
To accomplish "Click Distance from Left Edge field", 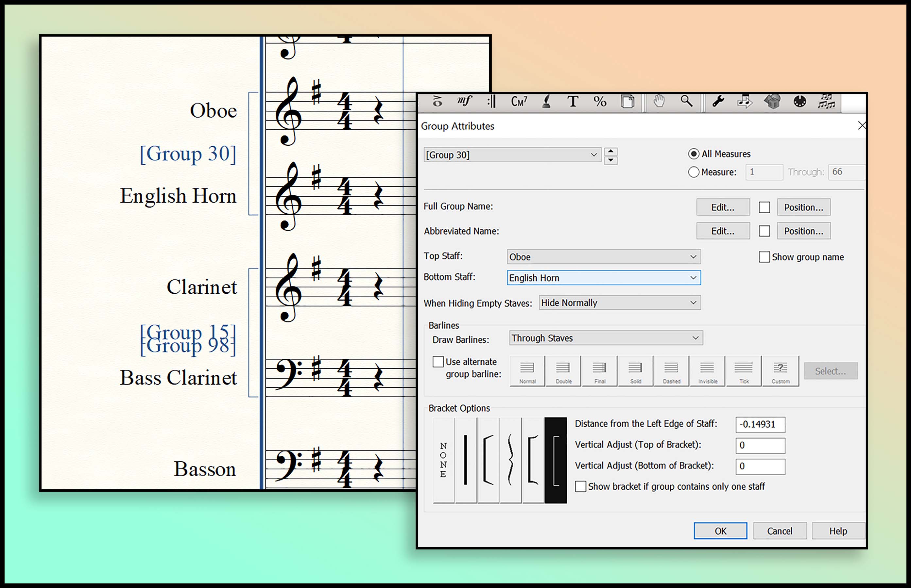I will [x=760, y=425].
